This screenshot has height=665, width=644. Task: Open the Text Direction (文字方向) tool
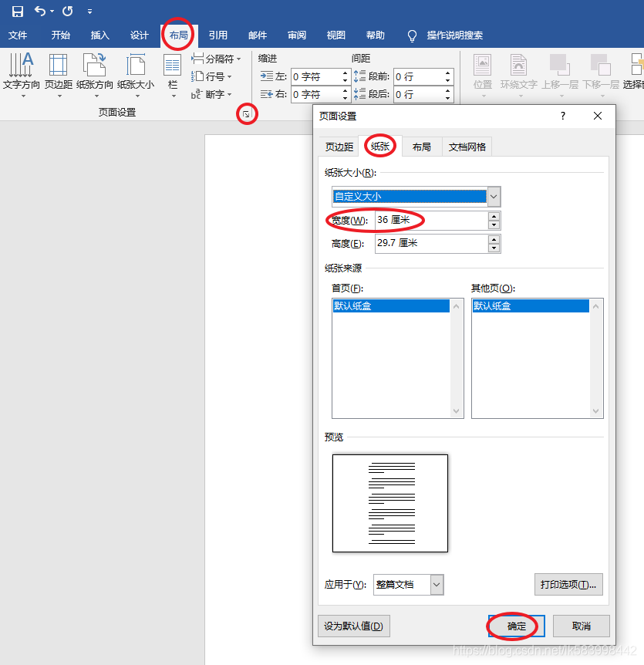coord(21,75)
